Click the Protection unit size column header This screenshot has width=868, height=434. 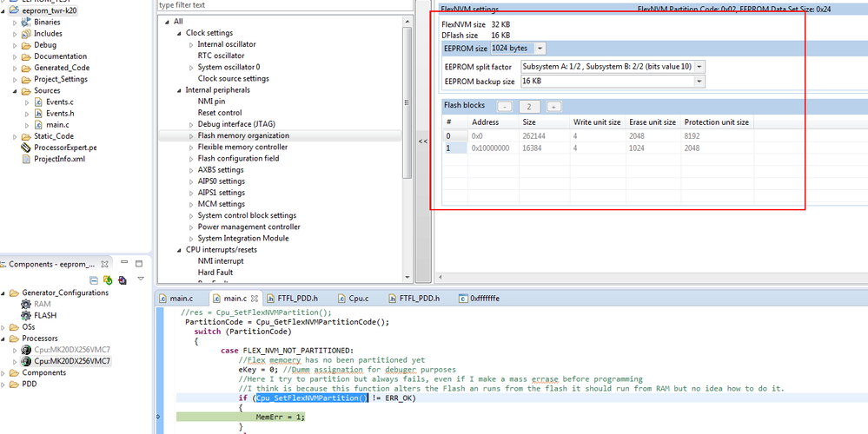(x=717, y=122)
